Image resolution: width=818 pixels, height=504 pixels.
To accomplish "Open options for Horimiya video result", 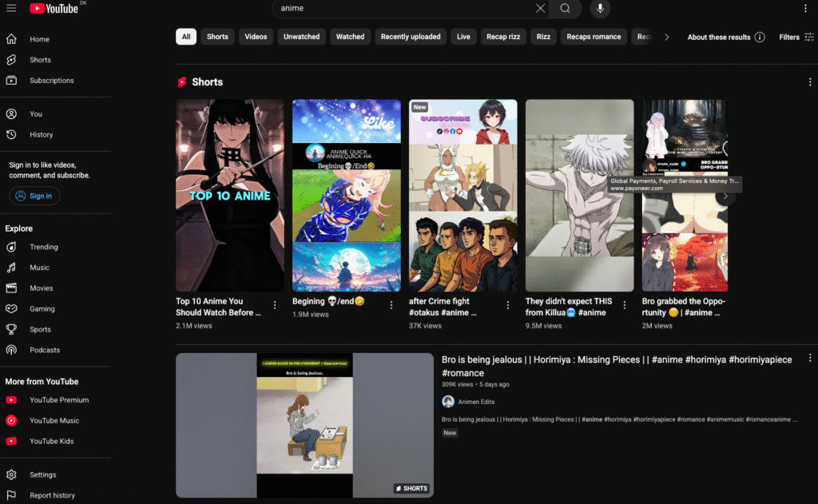I will click(810, 358).
